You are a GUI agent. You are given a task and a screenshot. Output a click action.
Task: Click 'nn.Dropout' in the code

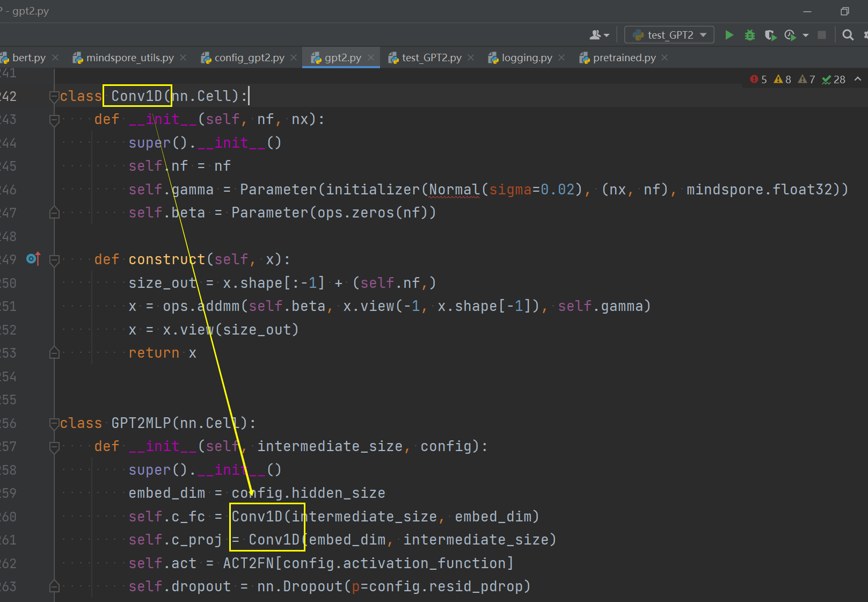tap(300, 586)
